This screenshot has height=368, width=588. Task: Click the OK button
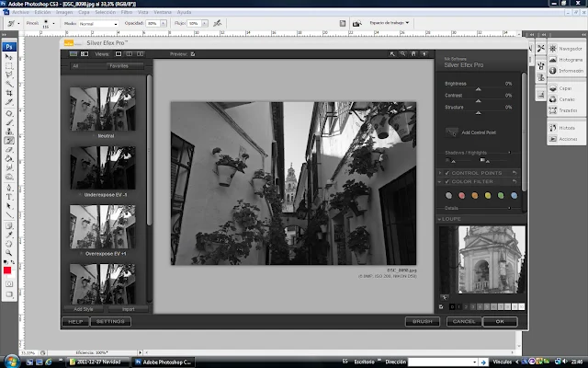pos(500,321)
